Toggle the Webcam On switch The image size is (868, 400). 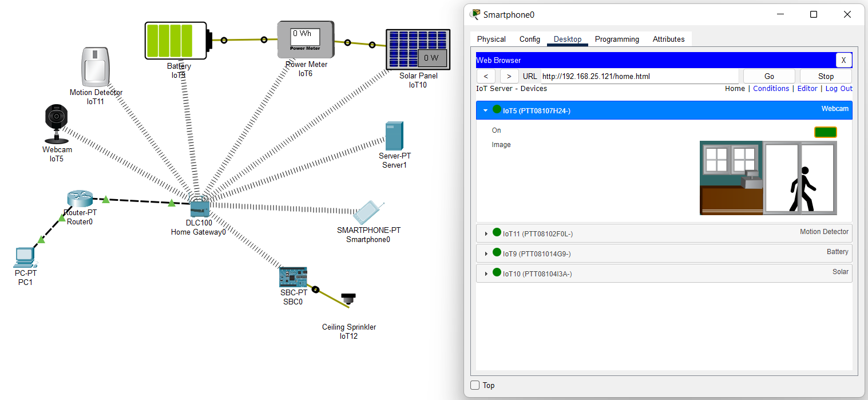point(825,132)
